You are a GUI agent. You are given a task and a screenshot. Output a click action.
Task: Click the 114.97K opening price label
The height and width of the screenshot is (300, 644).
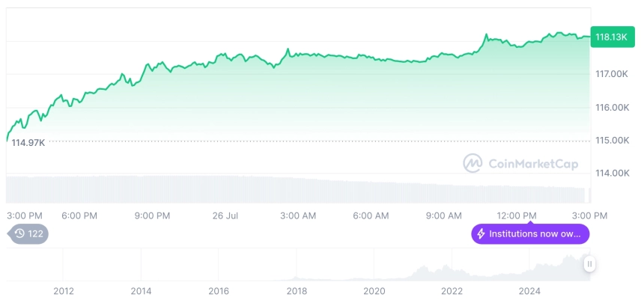point(28,143)
